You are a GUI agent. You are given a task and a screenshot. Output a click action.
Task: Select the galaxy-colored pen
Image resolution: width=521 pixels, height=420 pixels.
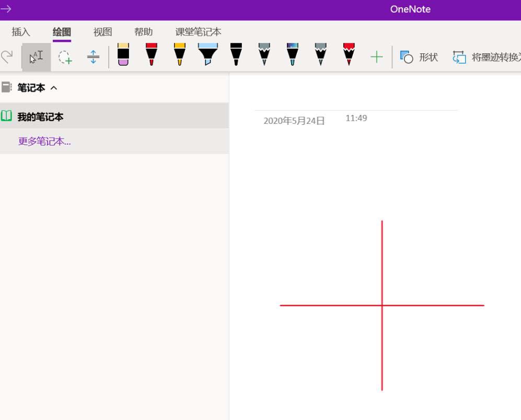coord(293,55)
